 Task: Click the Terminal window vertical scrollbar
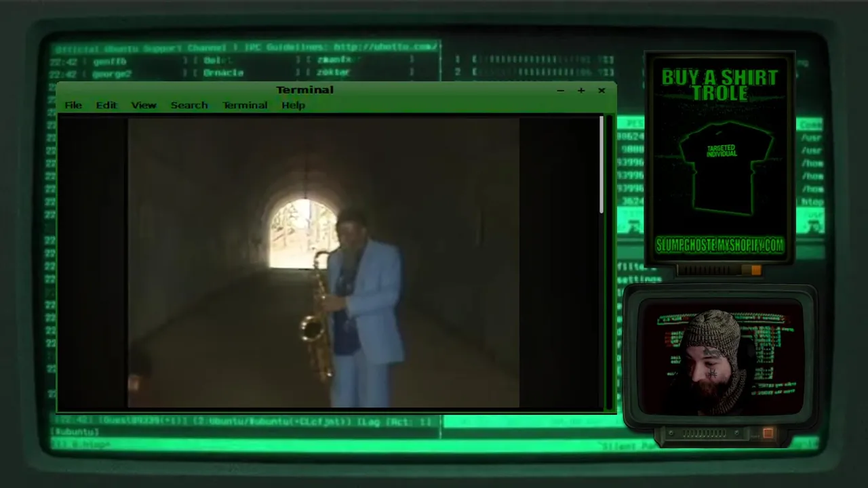(601, 165)
